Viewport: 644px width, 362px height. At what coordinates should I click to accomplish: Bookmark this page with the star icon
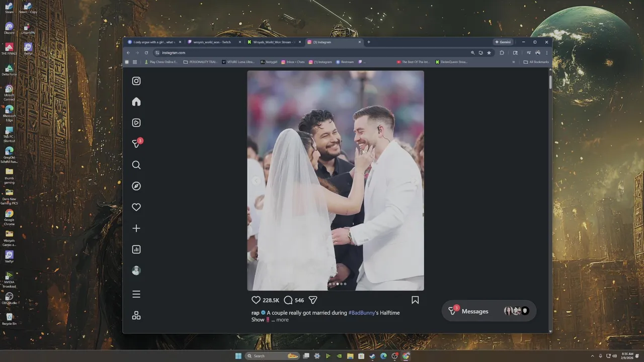489,53
